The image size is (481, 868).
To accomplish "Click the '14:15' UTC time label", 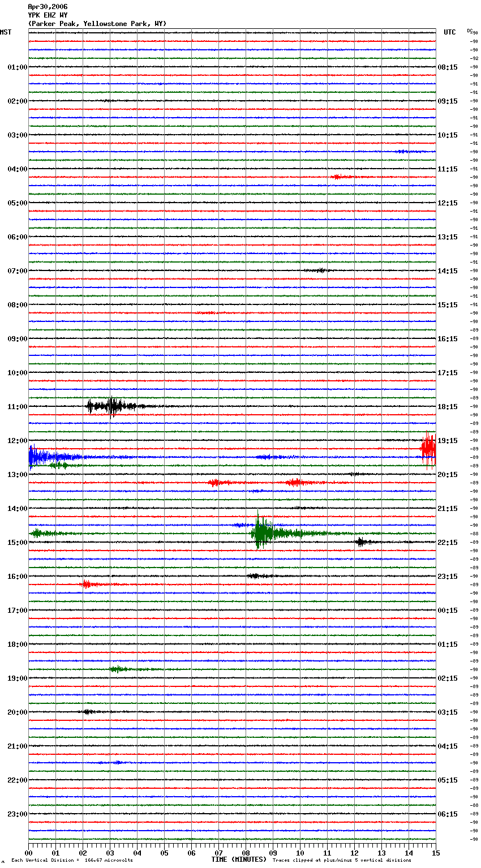I will click(x=448, y=271).
